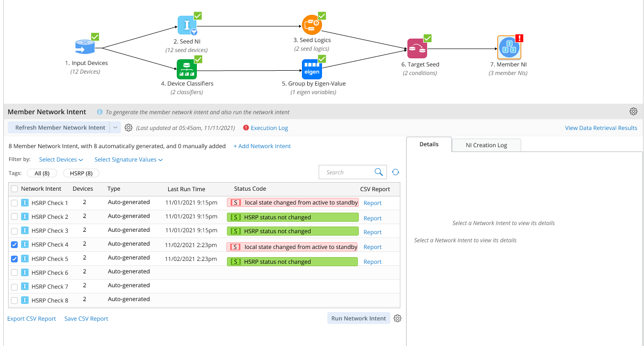Click the Run Network Intent button
Screen dimensions: 644x346
click(358, 318)
